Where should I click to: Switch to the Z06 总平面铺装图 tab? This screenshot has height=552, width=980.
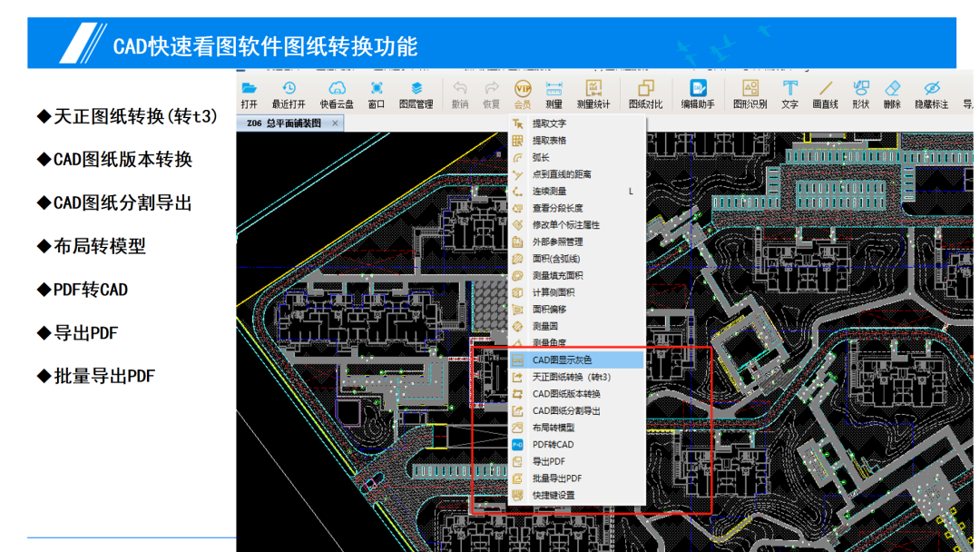tap(282, 122)
